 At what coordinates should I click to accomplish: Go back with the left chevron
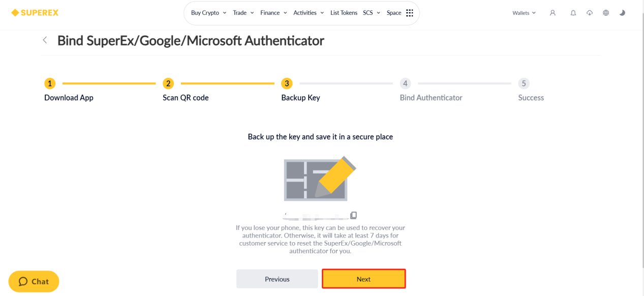(x=45, y=40)
